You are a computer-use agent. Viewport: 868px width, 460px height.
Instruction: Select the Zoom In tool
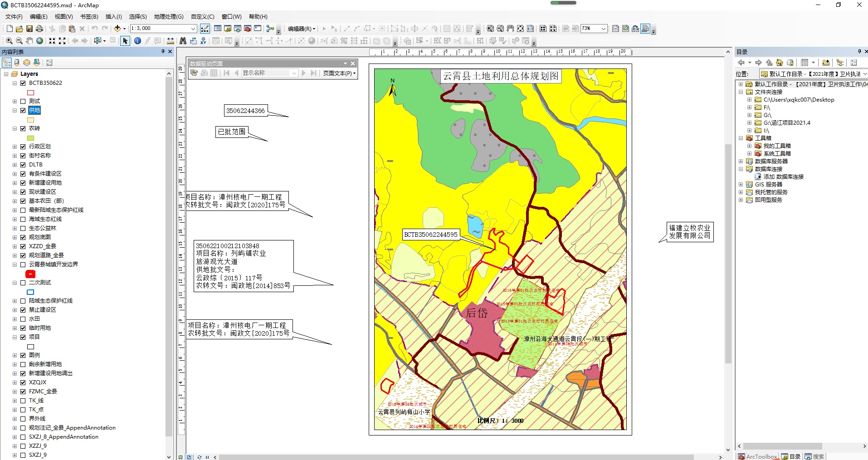9,41
